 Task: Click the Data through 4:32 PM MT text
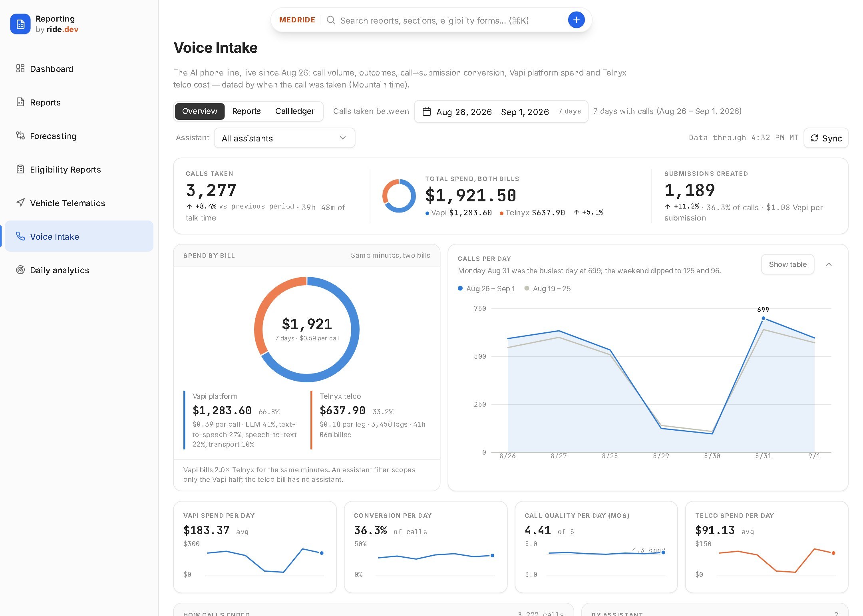(744, 138)
